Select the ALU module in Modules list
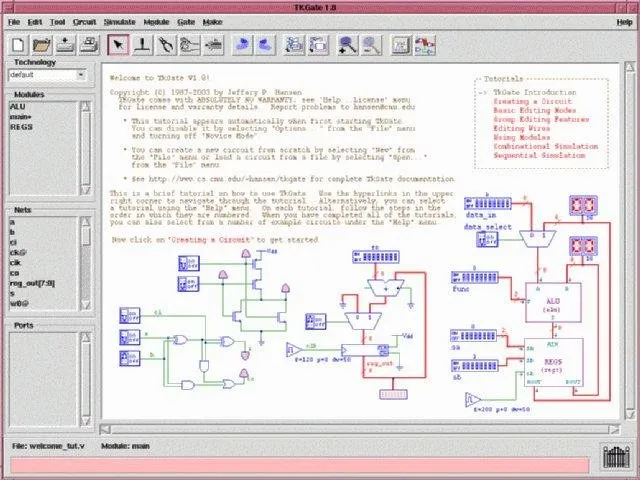640x480 pixels. tap(18, 106)
